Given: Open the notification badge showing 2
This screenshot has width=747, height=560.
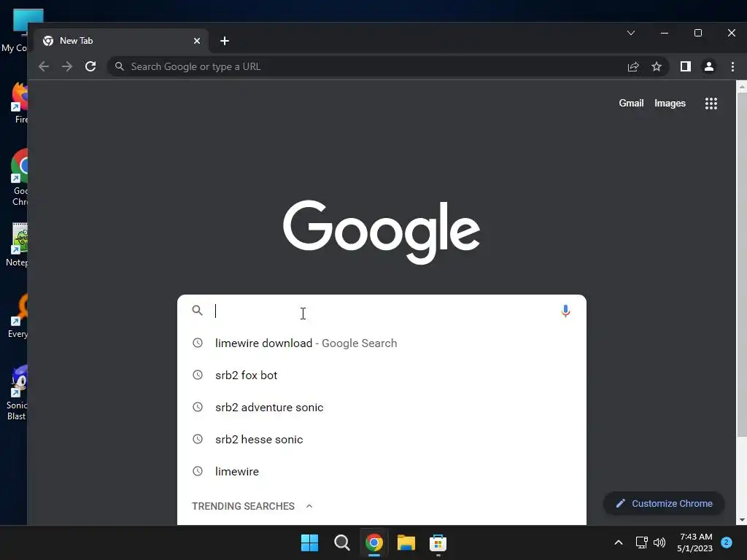Looking at the screenshot, I should (x=727, y=542).
